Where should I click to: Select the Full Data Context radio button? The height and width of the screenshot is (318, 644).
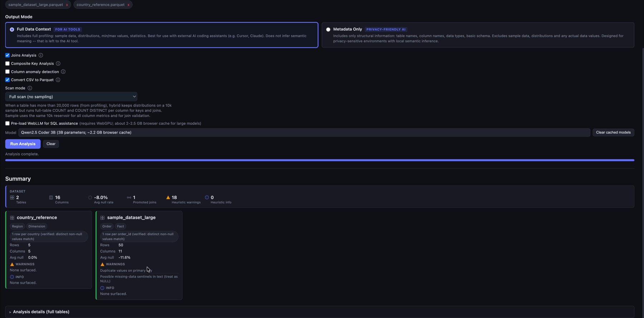12,29
